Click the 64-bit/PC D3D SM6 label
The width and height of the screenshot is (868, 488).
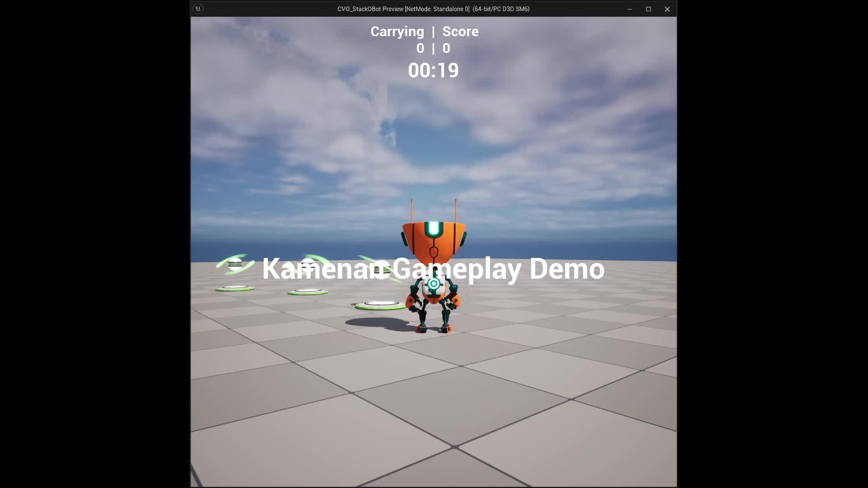(x=500, y=9)
